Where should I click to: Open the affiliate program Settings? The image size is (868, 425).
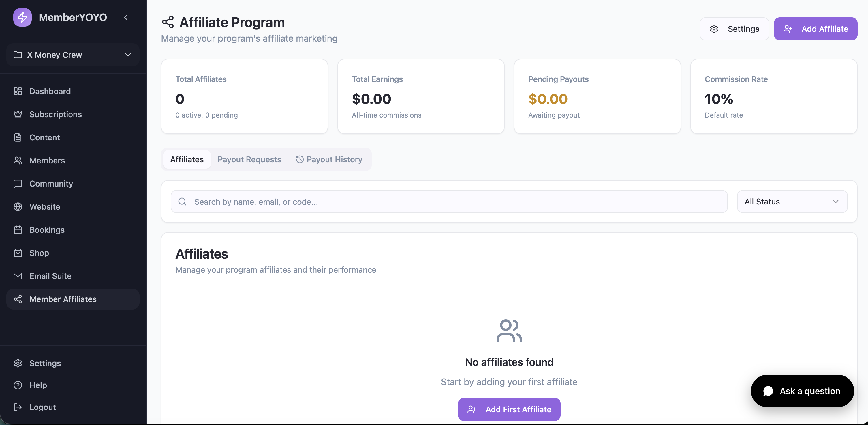click(734, 29)
